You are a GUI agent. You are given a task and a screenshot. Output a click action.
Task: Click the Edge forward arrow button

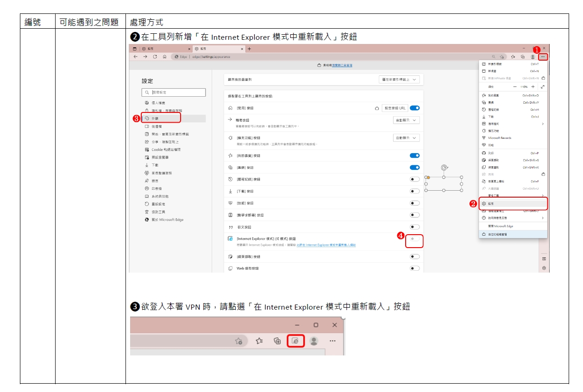[x=145, y=56]
